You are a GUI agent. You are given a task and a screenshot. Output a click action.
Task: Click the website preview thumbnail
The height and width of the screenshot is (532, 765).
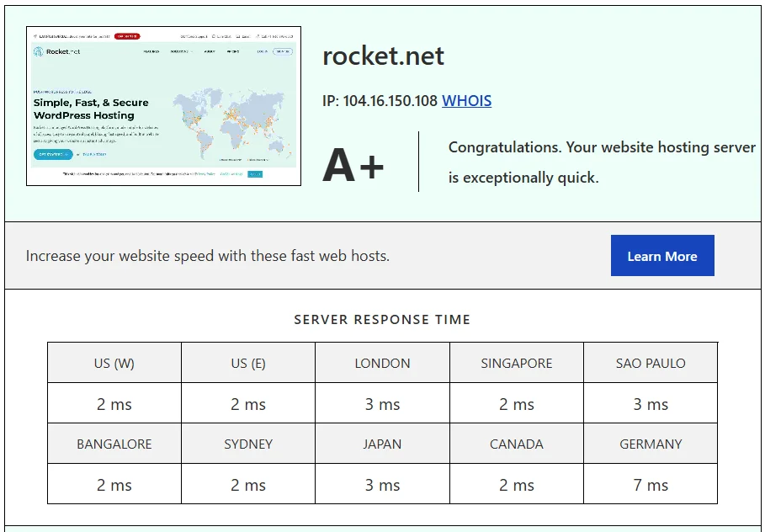(x=164, y=105)
